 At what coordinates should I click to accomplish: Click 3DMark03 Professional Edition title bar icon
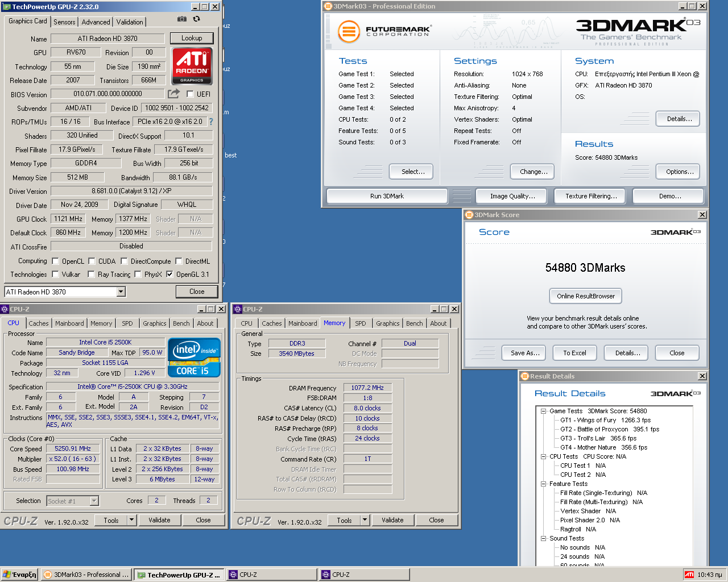(x=328, y=6)
